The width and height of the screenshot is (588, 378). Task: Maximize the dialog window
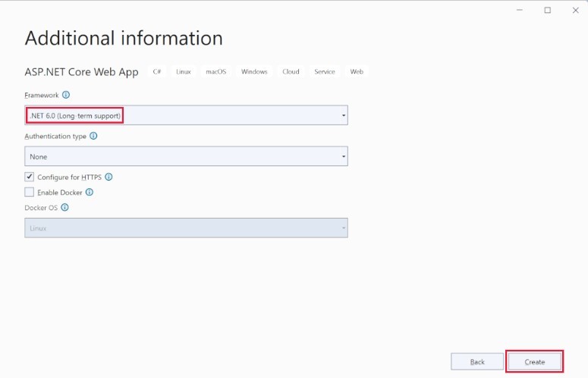tap(548, 10)
